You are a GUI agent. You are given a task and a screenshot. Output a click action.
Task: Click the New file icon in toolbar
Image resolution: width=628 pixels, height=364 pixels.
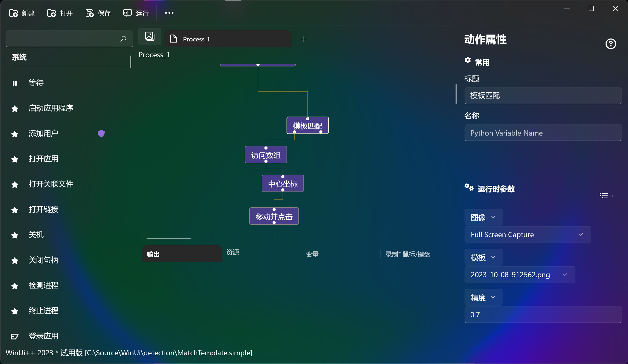click(13, 13)
